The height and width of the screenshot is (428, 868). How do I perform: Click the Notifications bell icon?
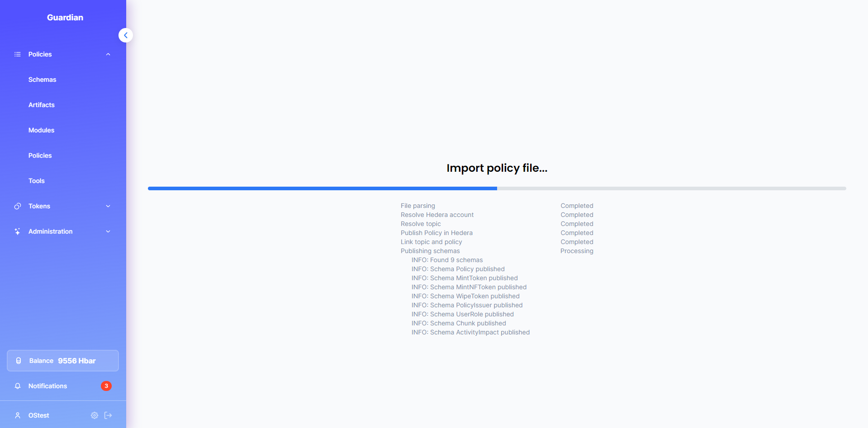tap(18, 386)
